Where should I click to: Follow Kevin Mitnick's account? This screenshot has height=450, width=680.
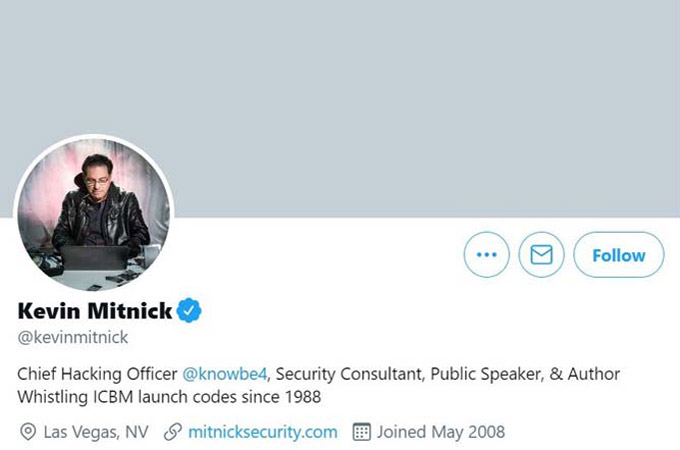tap(619, 255)
